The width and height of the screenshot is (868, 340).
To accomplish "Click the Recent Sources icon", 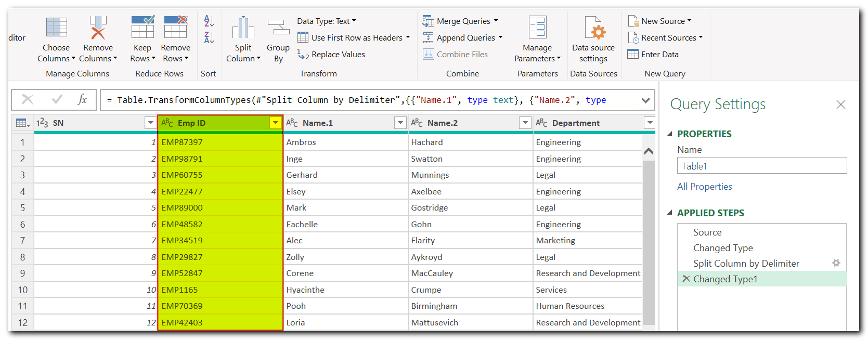I will tap(633, 38).
